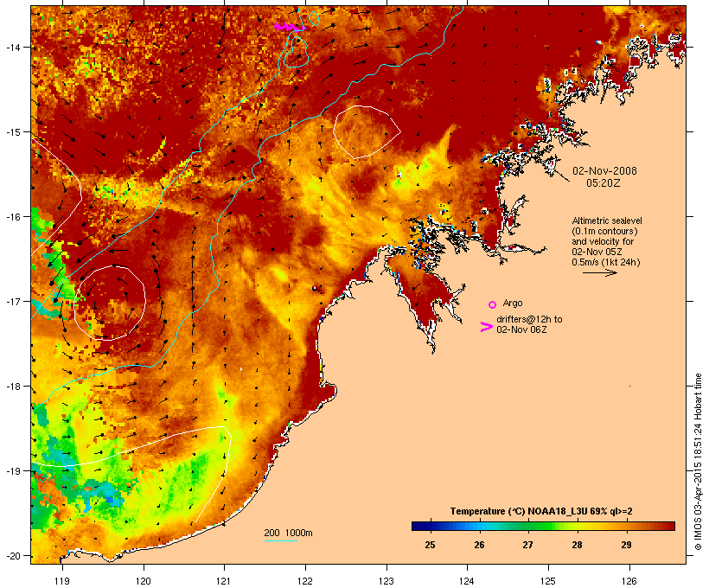Click the '(0.1m contours)' legend text
This screenshot has height=588, width=709.
coord(604,231)
